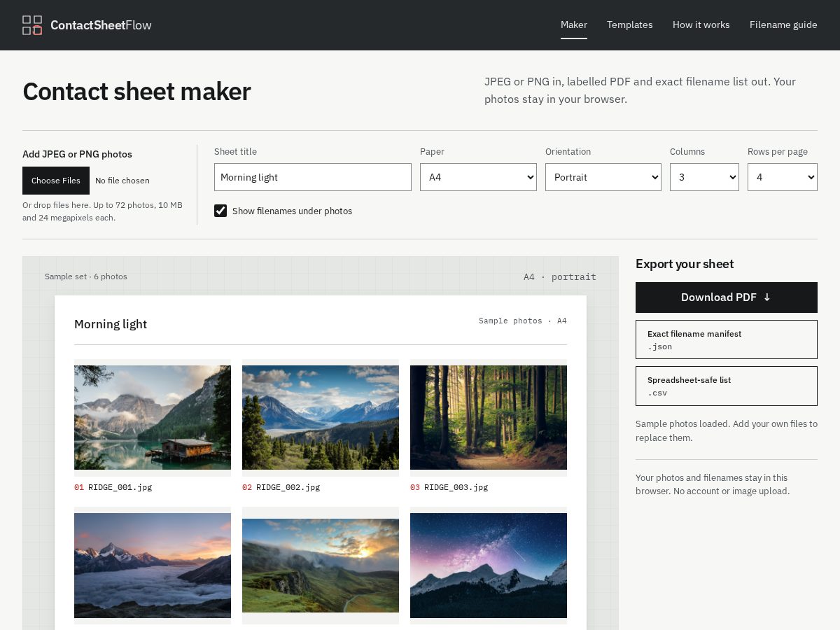
Task: Click the RIDGE_001.jpg filename label
Action: click(x=120, y=487)
